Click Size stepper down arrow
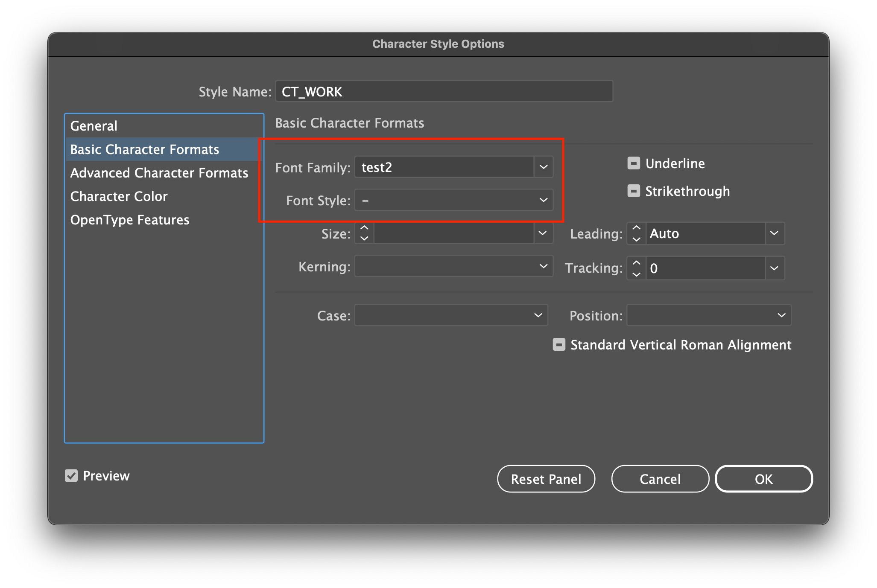 point(364,239)
